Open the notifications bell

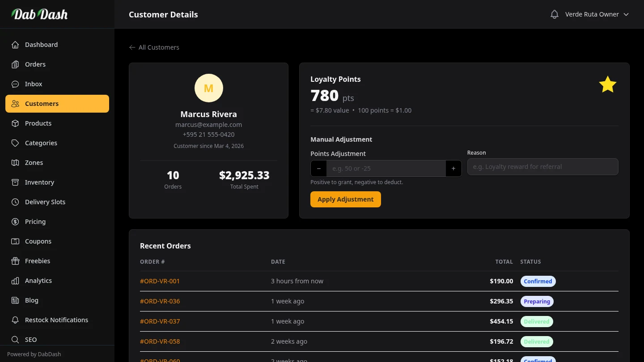coord(554,14)
